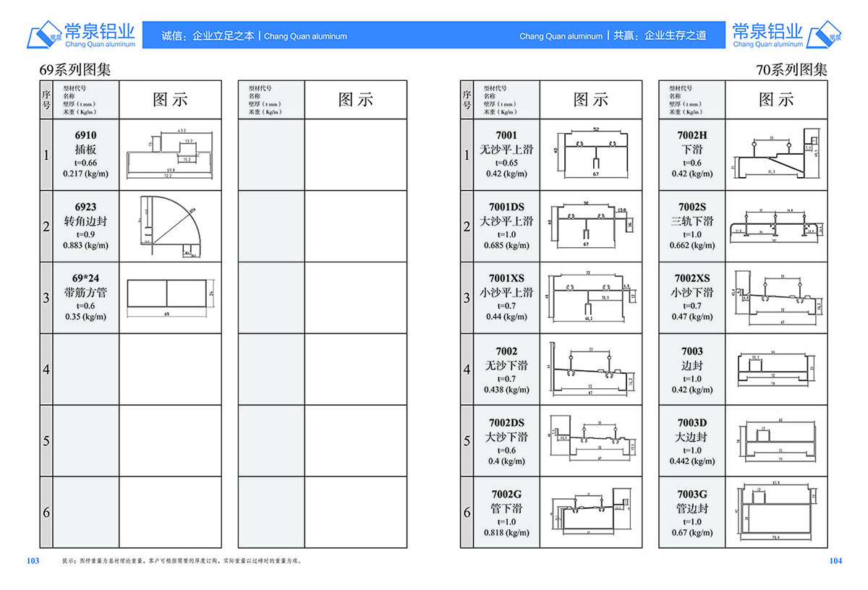Image resolution: width=868 pixels, height=590 pixels.
Task: Click the 三轨下滑 profile name
Action: (x=692, y=221)
